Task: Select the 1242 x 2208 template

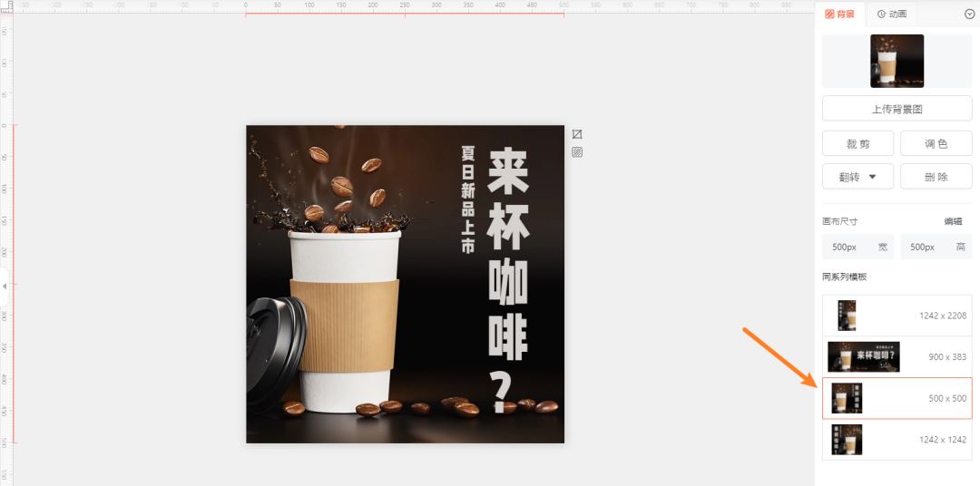Action: pyautogui.click(x=897, y=316)
